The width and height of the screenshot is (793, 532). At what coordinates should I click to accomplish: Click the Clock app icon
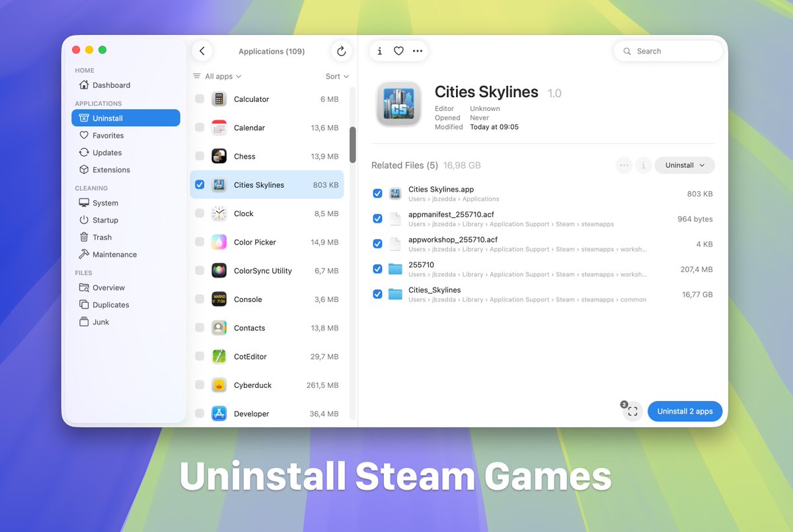(x=219, y=213)
